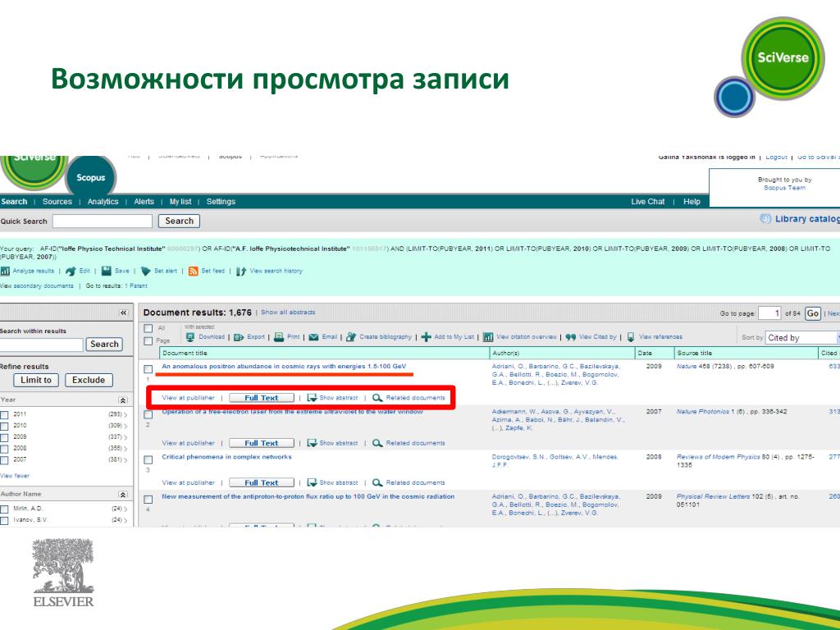
Task: Click Full Text button for first result
Action: 262,398
